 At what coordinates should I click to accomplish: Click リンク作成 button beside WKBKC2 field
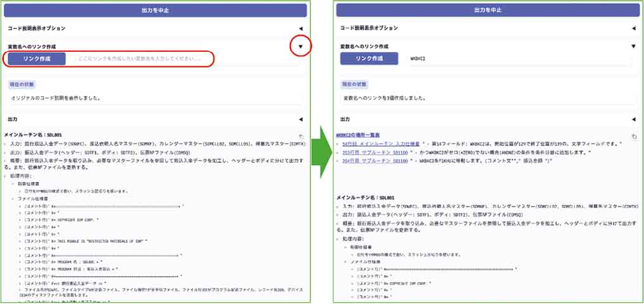(369, 59)
